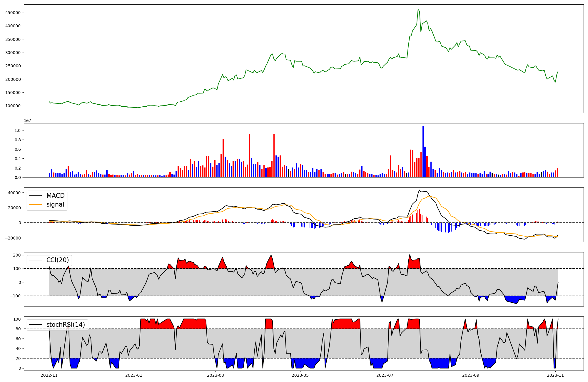Screen dimensions: 588x382
Task: Click the 450000 price axis label
Action: pos(13,13)
